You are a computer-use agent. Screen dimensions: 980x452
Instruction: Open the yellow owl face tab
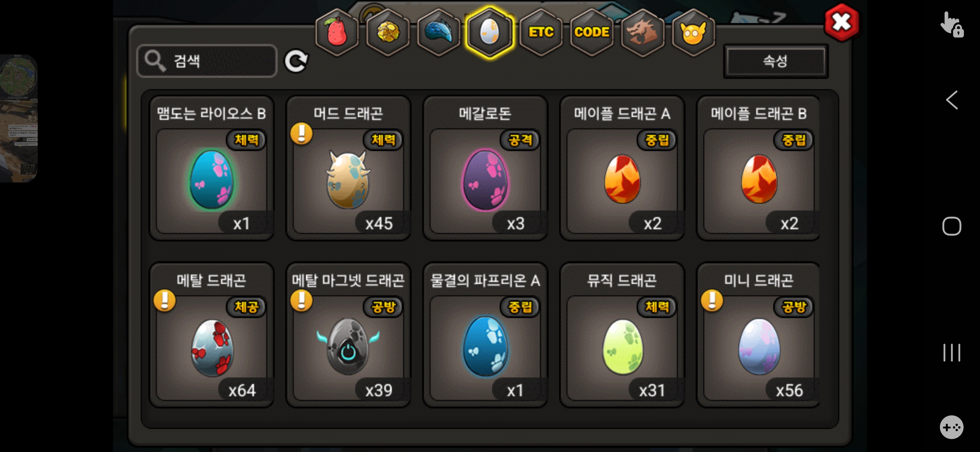[693, 33]
